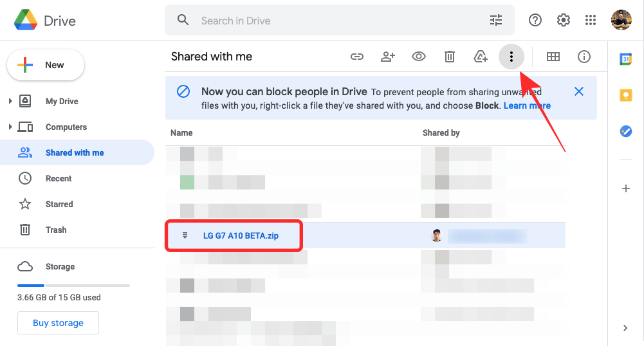Click the Preview eye icon
Image resolution: width=644 pixels, height=346 pixels.
coord(419,57)
